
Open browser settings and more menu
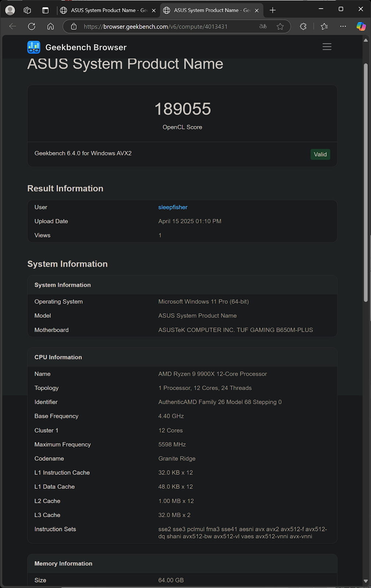tap(343, 26)
